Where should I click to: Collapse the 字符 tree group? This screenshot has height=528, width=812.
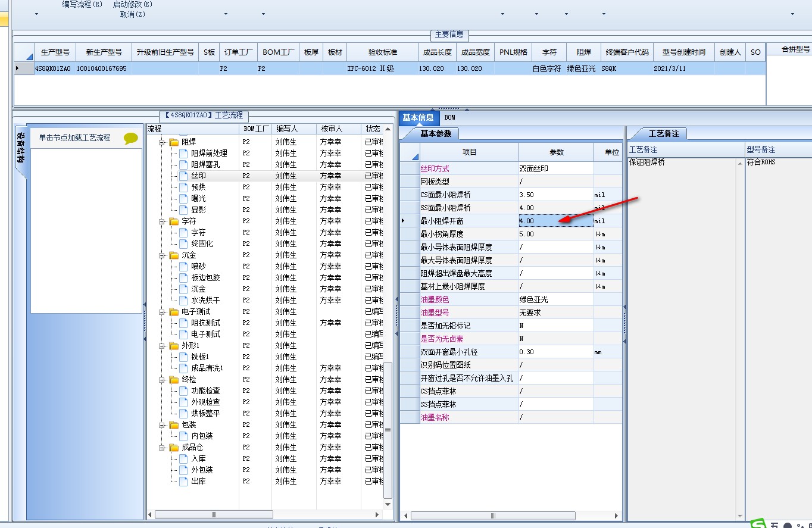tap(161, 221)
